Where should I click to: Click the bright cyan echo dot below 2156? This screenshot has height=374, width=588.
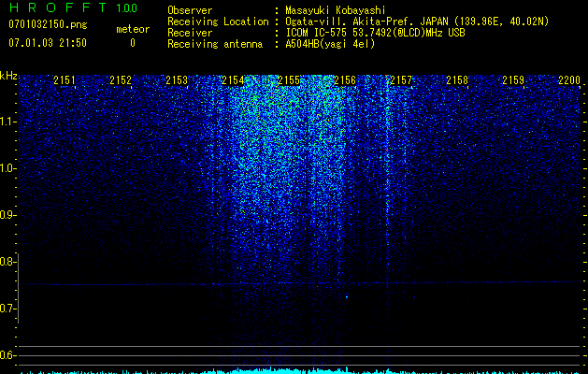(x=347, y=297)
